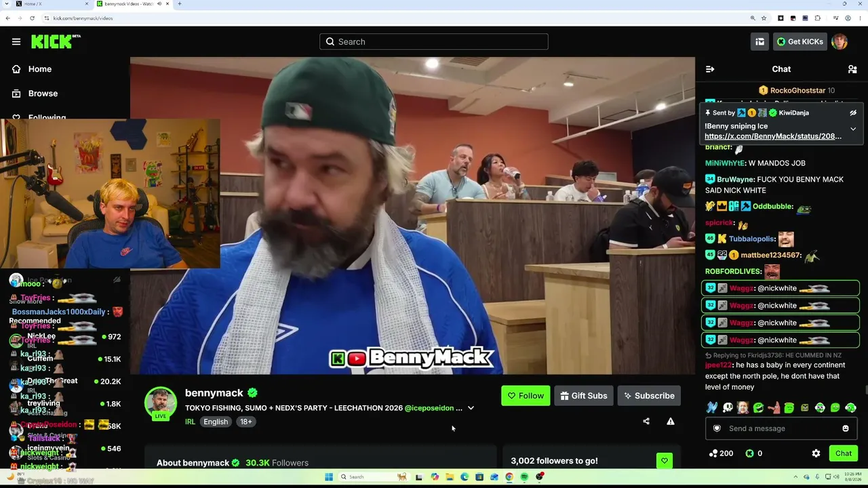The height and width of the screenshot is (488, 868).
Task: Open the Gift Subs button
Action: (584, 396)
